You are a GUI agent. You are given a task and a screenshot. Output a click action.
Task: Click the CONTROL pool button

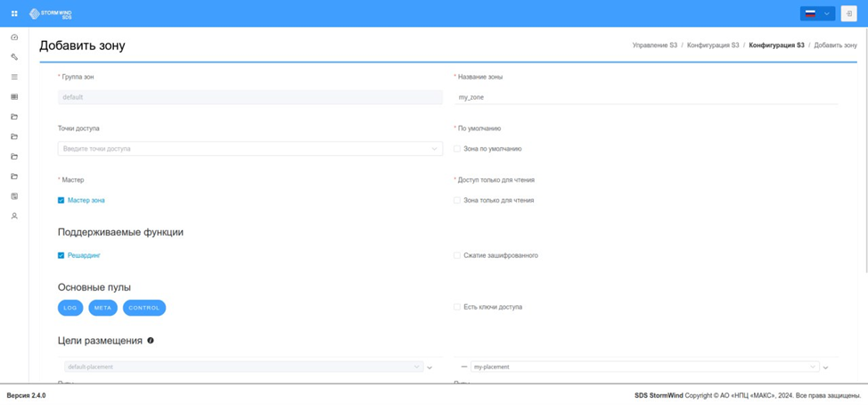point(144,308)
